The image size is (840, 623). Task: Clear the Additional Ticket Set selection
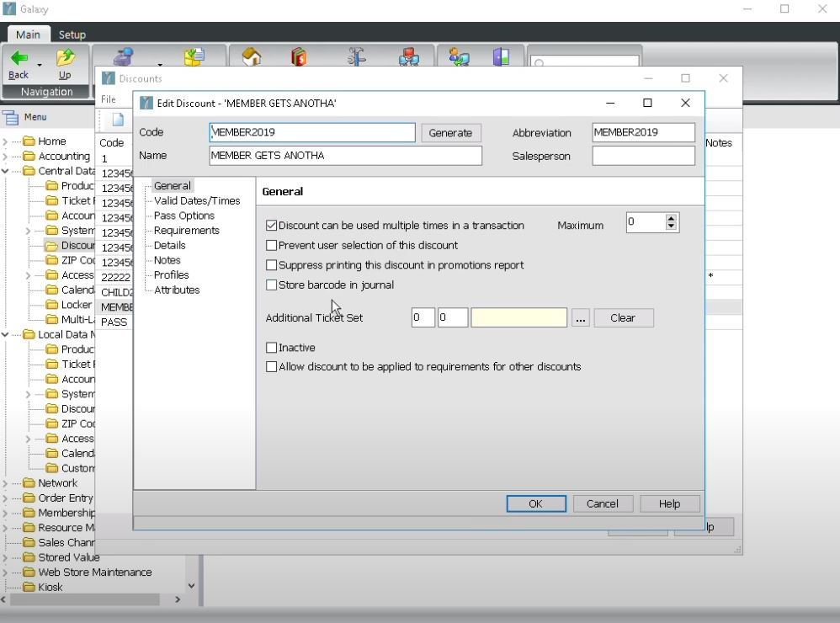click(x=624, y=317)
